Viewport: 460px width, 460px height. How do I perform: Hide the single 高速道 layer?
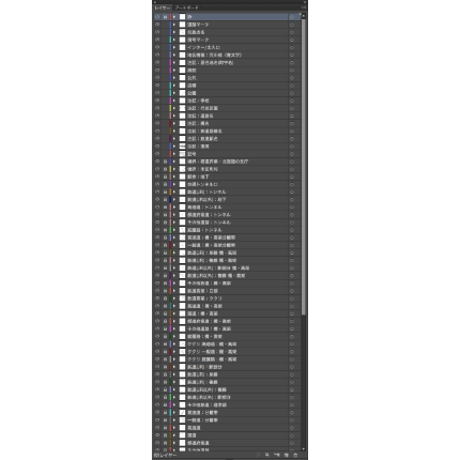pyautogui.click(x=157, y=428)
